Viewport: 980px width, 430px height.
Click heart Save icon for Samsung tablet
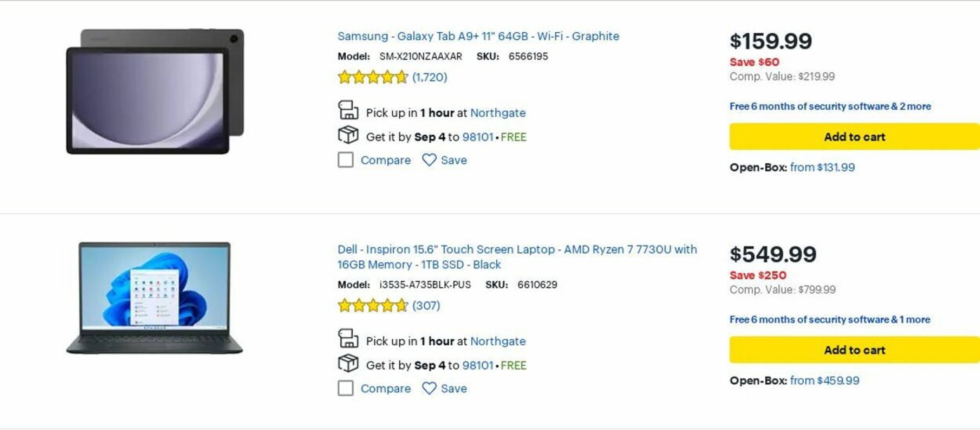click(429, 160)
